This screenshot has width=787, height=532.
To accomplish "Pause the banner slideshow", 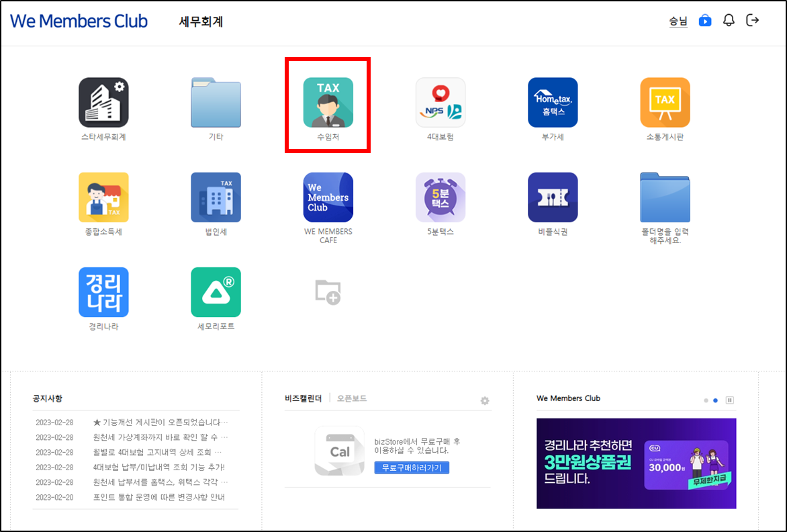I will tap(730, 400).
